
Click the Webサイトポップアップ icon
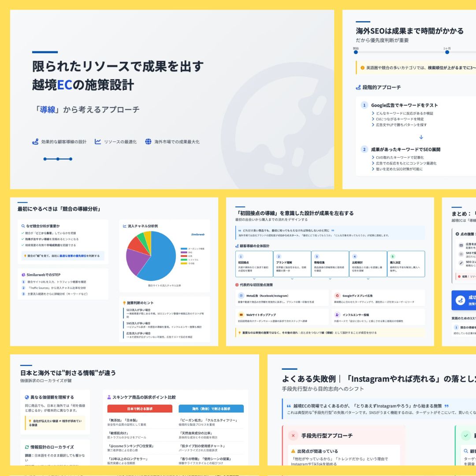[241, 315]
